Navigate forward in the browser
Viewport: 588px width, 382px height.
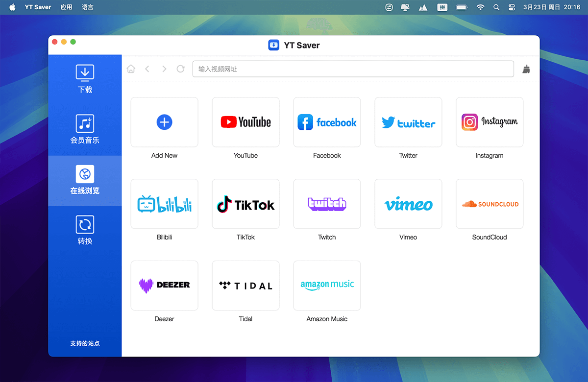tap(164, 69)
